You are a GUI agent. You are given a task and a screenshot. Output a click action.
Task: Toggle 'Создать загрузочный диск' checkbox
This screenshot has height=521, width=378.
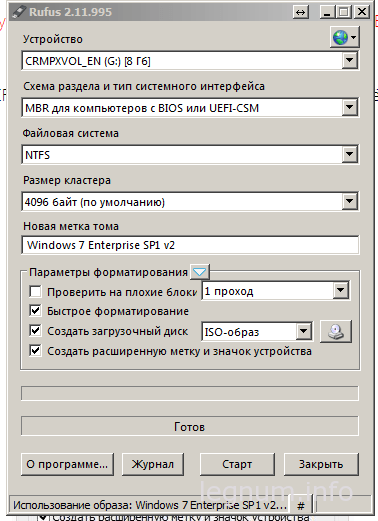click(35, 331)
